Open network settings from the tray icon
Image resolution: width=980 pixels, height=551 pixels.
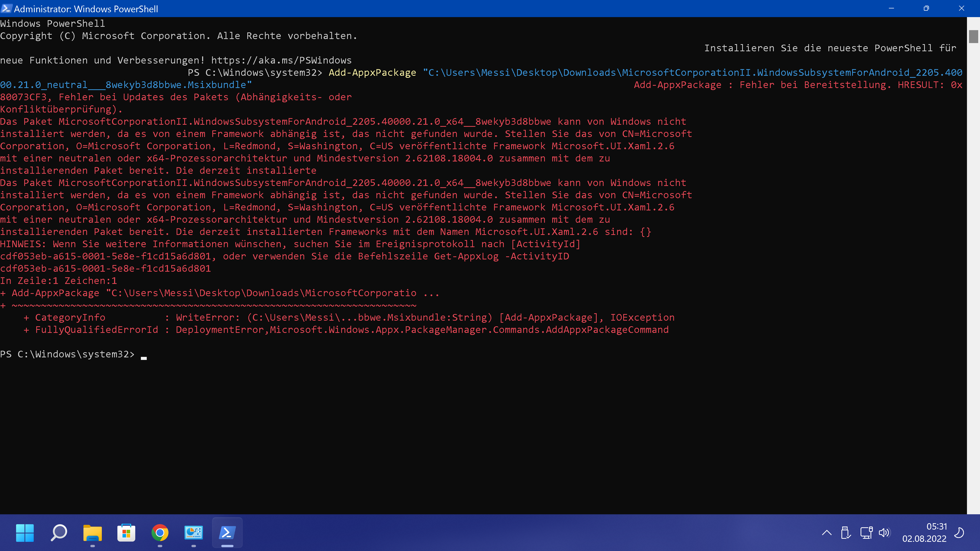coord(866,533)
